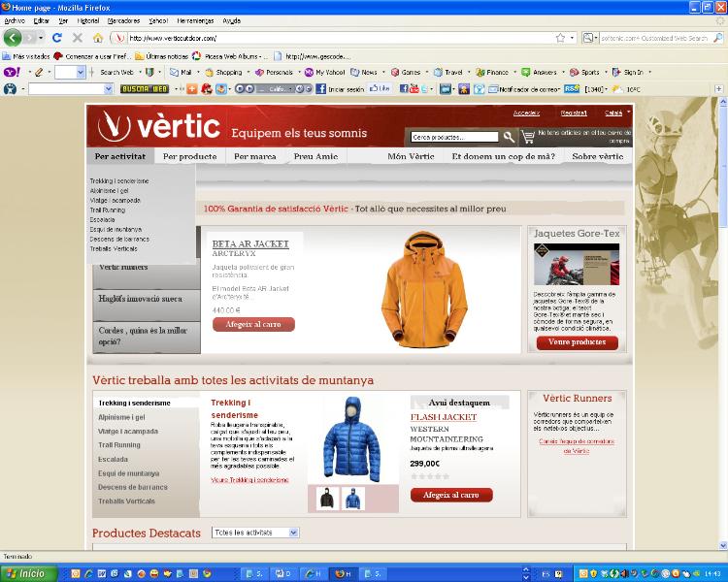Screen dimensions: 728x582
Task: Click the Facebook Like button on the toolbar
Action: pyautogui.click(x=380, y=88)
